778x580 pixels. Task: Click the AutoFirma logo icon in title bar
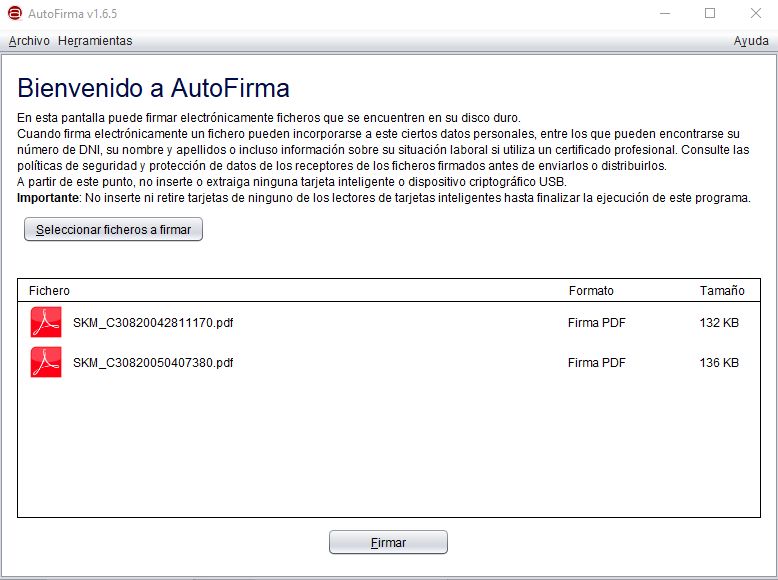point(15,13)
